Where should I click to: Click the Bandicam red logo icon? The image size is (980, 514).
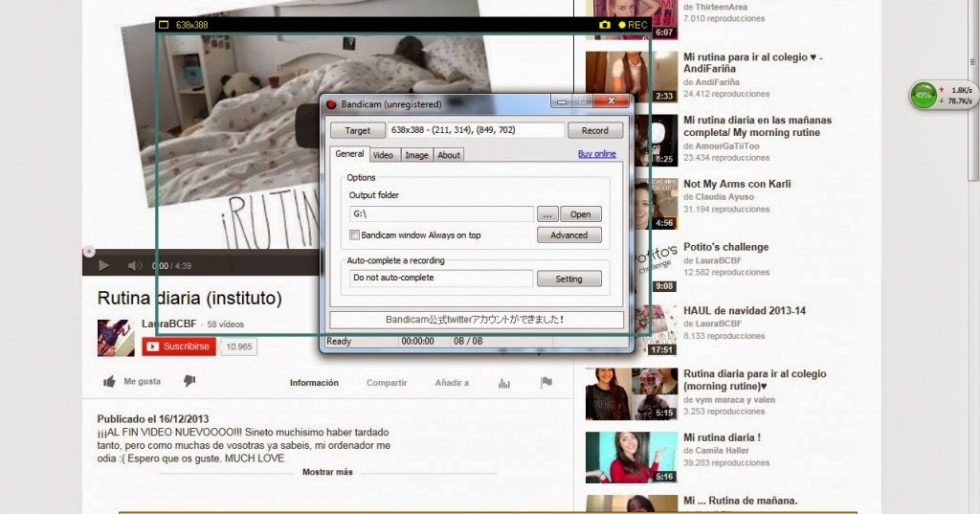[x=331, y=104]
